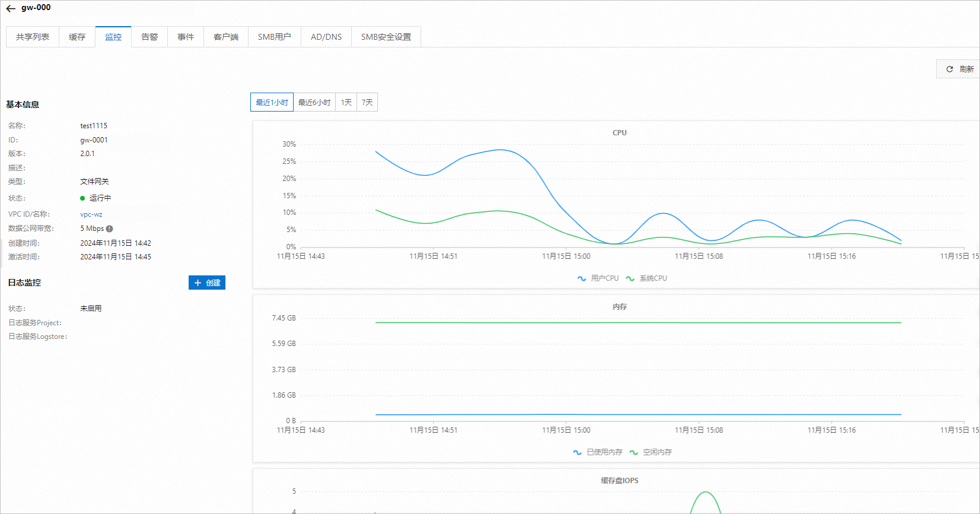Click the info icon beside 5 Mbps
Image resolution: width=980 pixels, height=514 pixels.
click(109, 229)
